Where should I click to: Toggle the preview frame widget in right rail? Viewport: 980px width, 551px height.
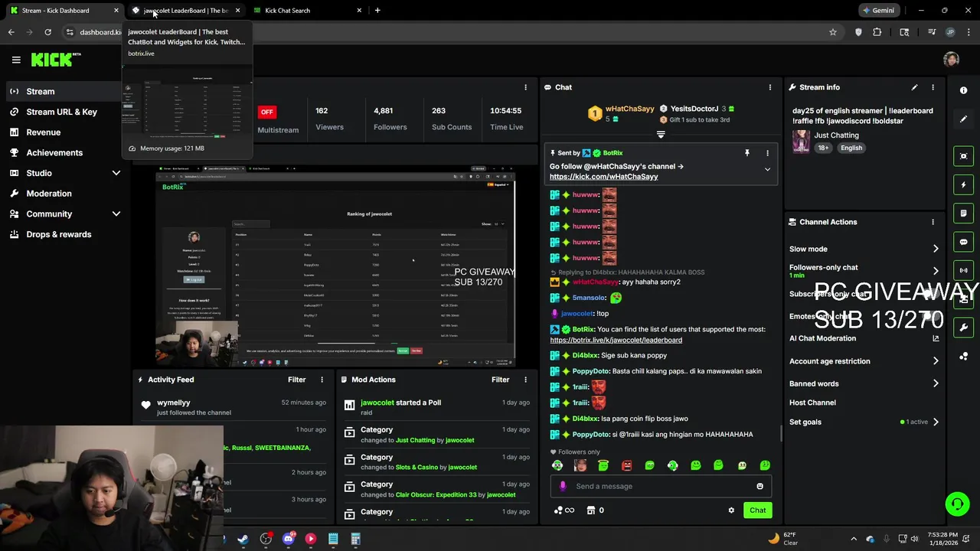963,156
